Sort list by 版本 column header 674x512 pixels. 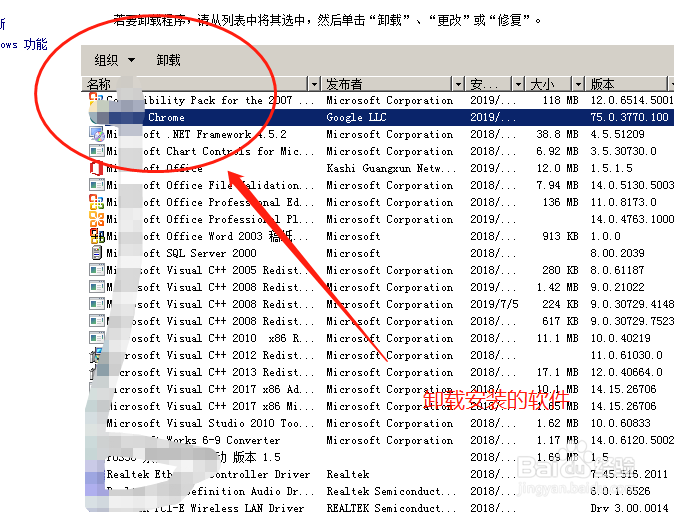pyautogui.click(x=626, y=84)
